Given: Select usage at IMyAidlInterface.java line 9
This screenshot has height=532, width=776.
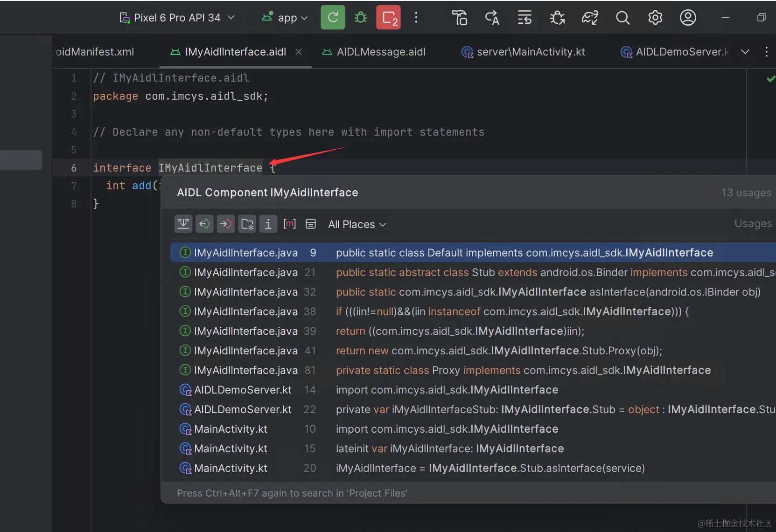Looking at the screenshot, I should pyautogui.click(x=473, y=253).
